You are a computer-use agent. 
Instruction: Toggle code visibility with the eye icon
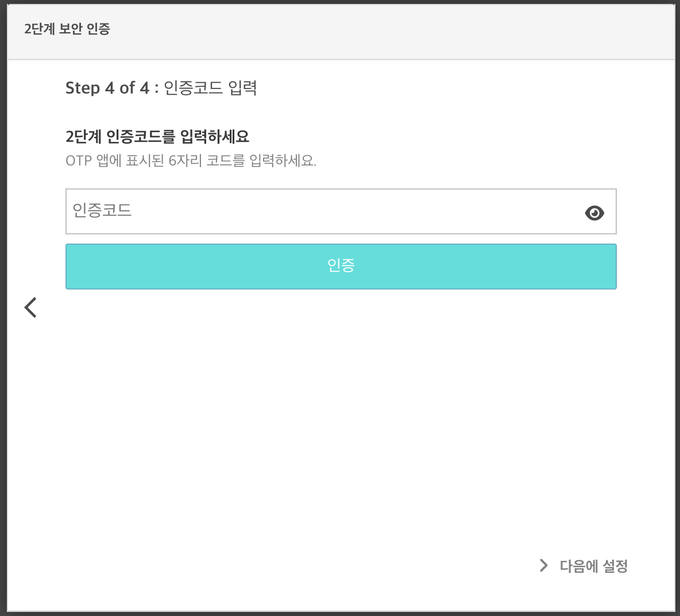(x=594, y=213)
